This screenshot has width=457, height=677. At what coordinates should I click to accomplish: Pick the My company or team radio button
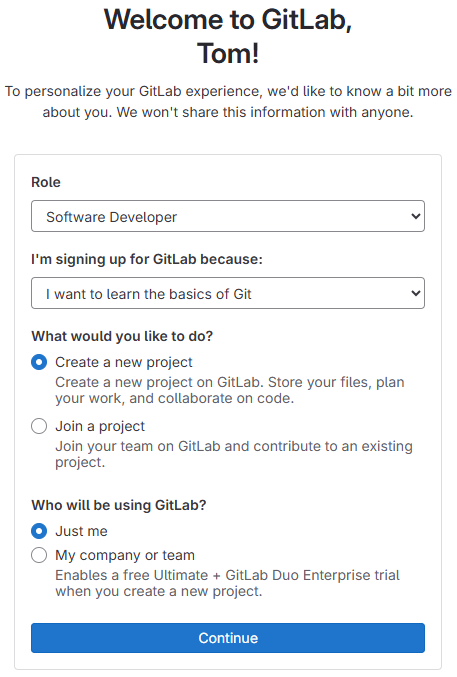39,555
